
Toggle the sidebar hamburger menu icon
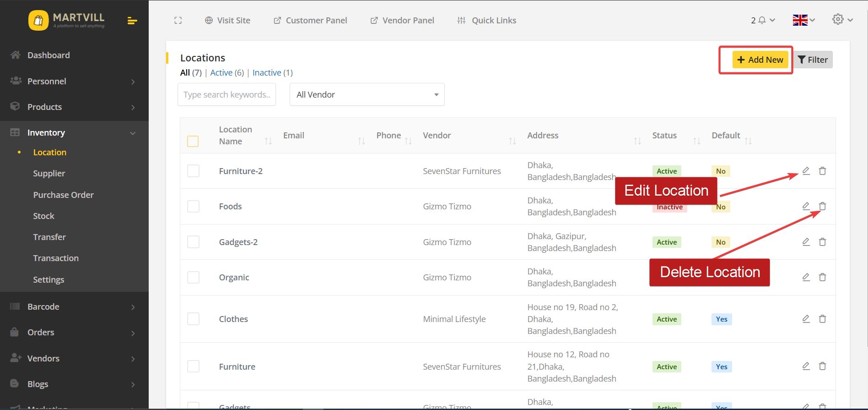132,21
